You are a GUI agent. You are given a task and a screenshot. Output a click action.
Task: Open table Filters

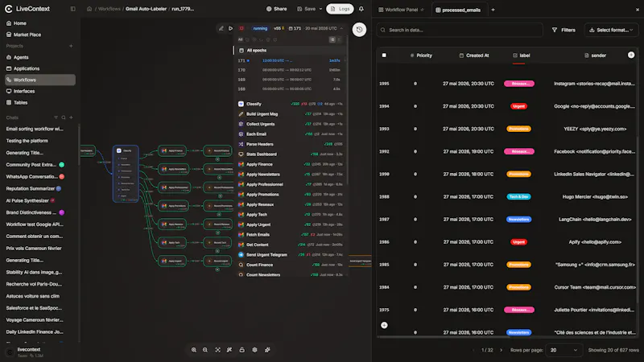click(563, 30)
